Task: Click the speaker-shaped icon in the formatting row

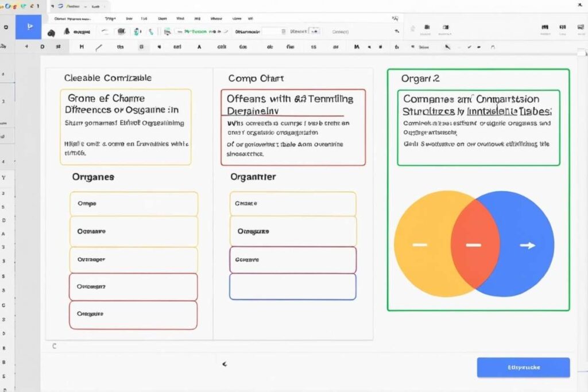Action: coord(160,47)
